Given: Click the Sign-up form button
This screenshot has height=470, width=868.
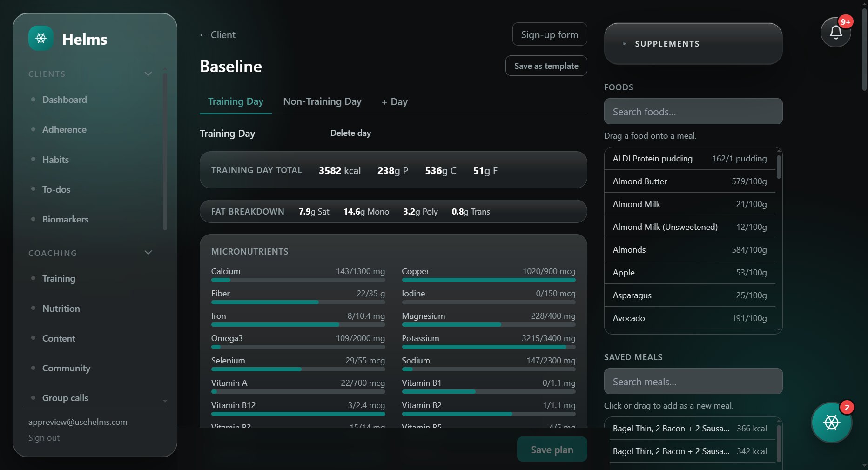Looking at the screenshot, I should pos(550,34).
